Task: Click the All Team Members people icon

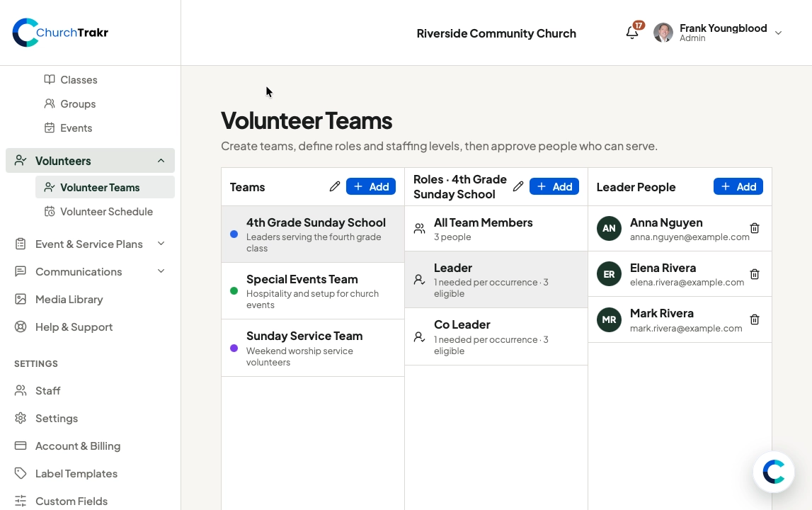Action: (x=420, y=229)
